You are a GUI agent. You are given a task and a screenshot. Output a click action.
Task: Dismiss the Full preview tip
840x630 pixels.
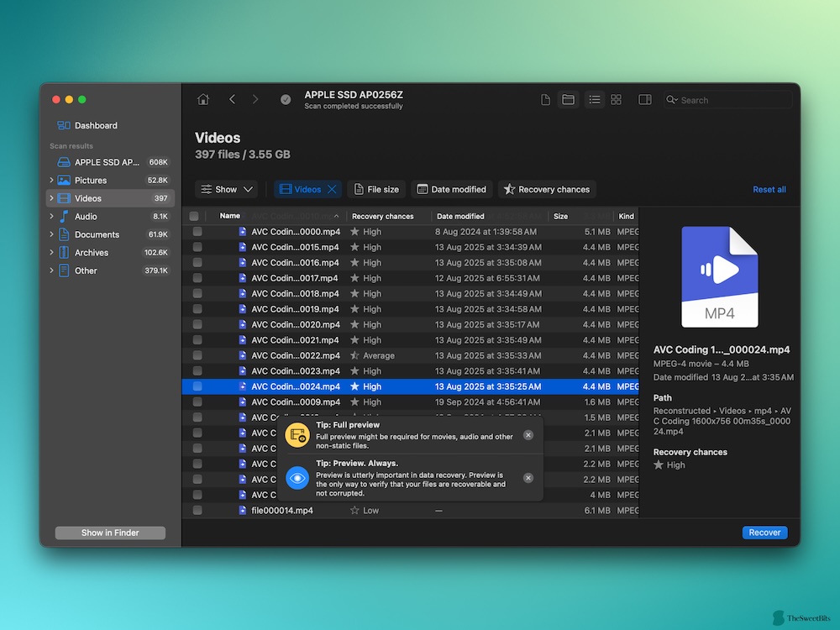tap(528, 435)
